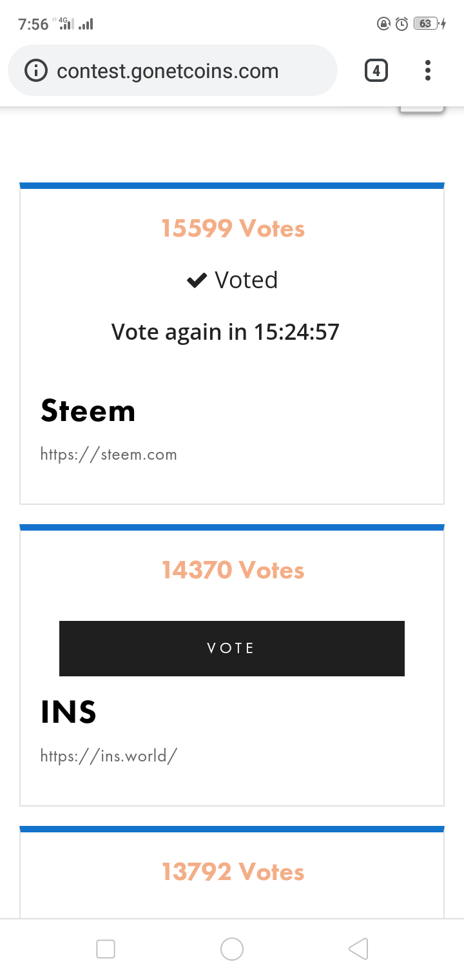Tap the Voted checkmark icon
Screen dimensions: 464x980
pos(197,280)
